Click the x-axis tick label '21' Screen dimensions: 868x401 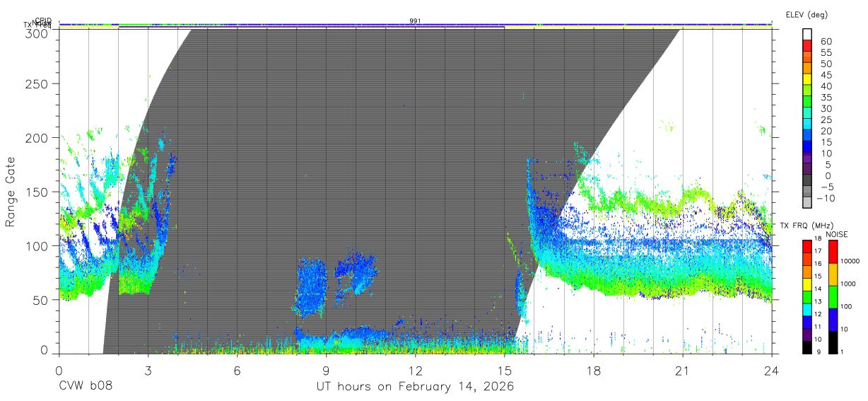point(682,371)
